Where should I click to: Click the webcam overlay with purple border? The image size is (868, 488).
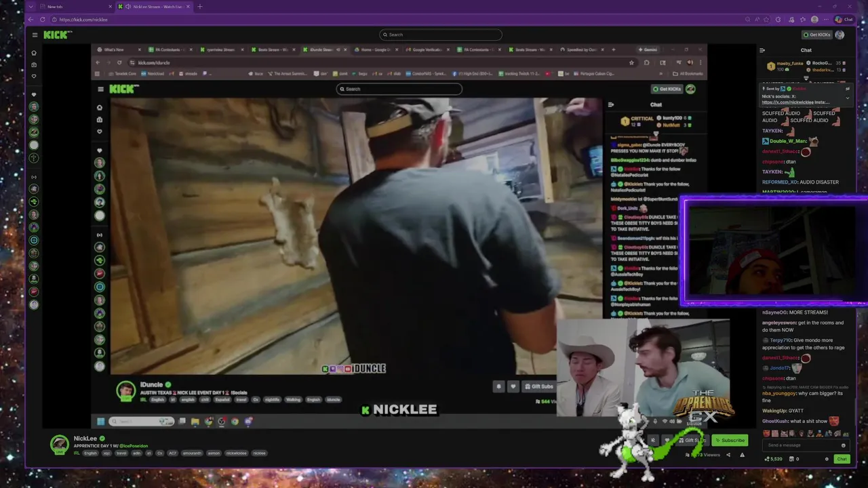click(774, 251)
